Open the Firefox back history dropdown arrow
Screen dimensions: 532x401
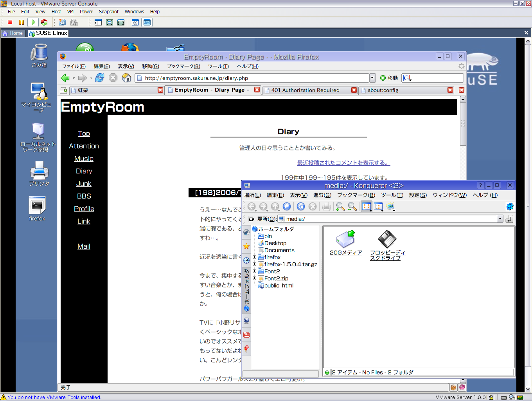pos(74,78)
